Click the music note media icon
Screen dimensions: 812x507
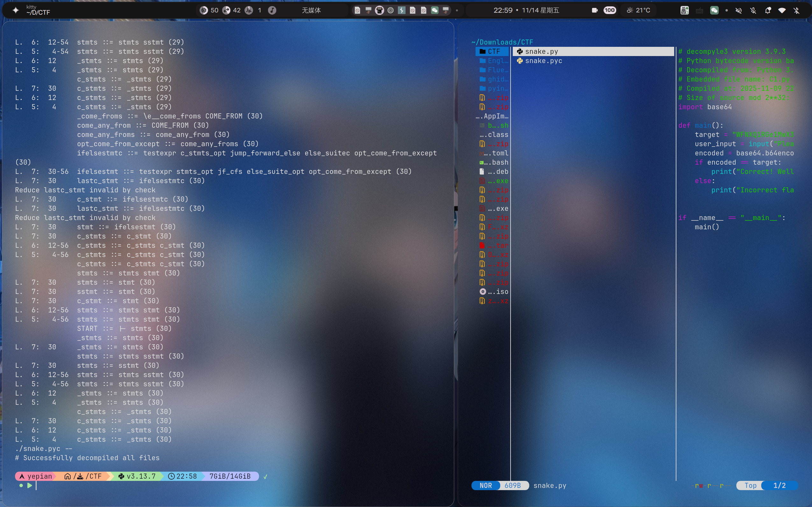[x=272, y=10]
